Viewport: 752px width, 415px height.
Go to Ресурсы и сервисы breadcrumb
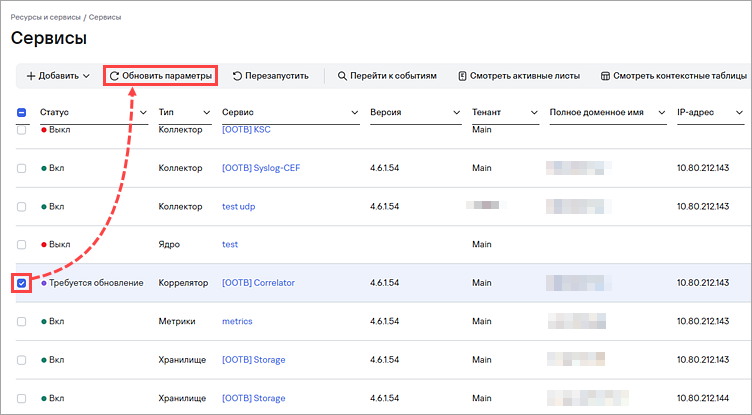tap(46, 17)
